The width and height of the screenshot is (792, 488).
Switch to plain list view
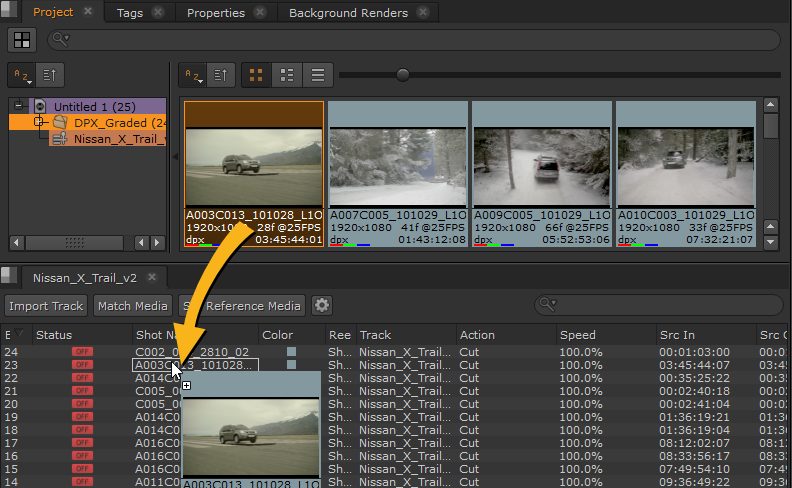pos(317,75)
